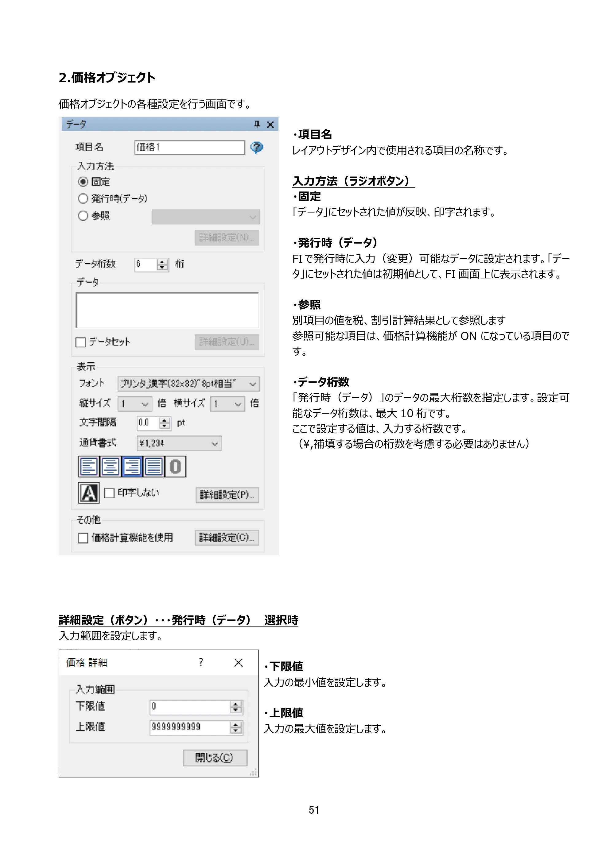614x868 pixels.
Task: Click inside the large データ text area
Action: pos(167,310)
